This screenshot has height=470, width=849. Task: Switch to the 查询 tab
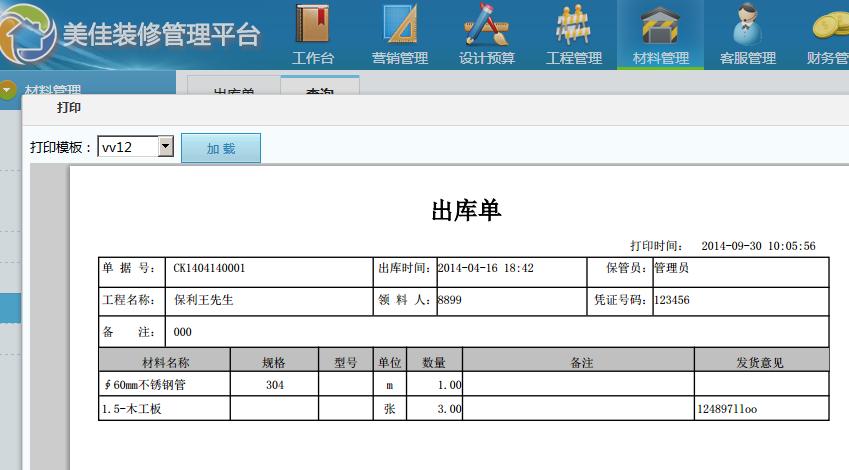point(320,90)
